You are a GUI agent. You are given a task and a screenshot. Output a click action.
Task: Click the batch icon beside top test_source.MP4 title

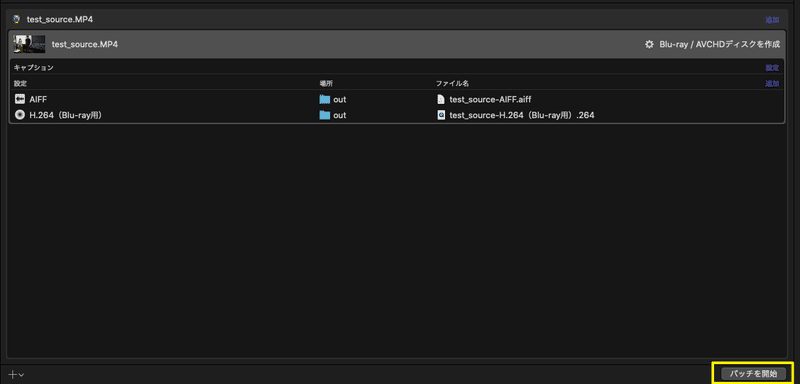click(x=17, y=19)
